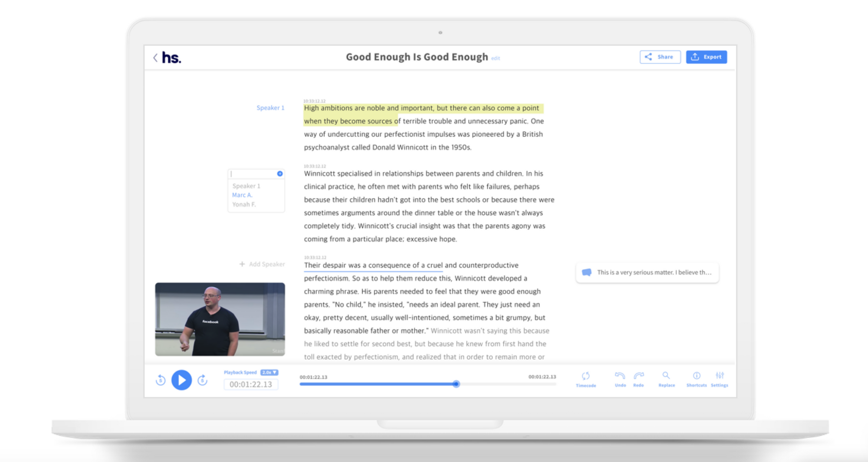Toggle the Timecode icon
Image resolution: width=868 pixels, height=462 pixels.
tap(585, 377)
